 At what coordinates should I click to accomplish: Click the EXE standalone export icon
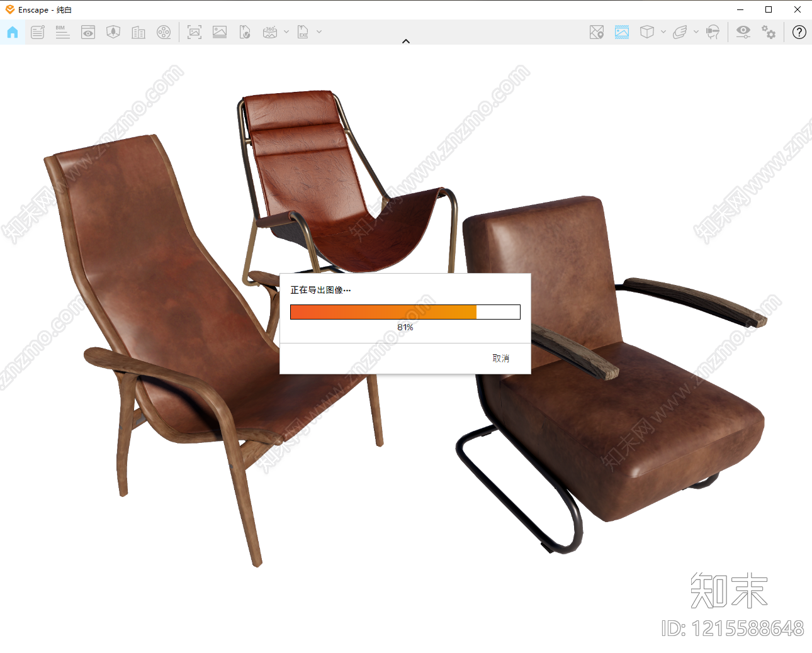point(303,32)
